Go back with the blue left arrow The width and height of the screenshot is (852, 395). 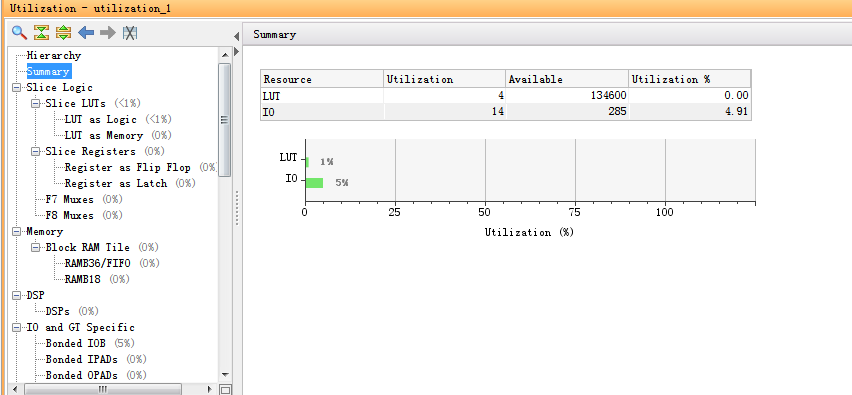click(x=86, y=33)
